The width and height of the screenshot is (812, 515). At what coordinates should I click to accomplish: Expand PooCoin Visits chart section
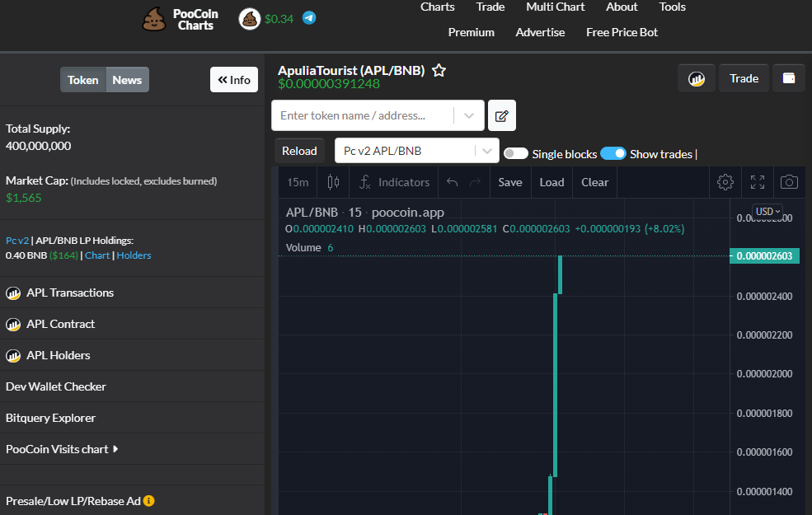tap(62, 449)
